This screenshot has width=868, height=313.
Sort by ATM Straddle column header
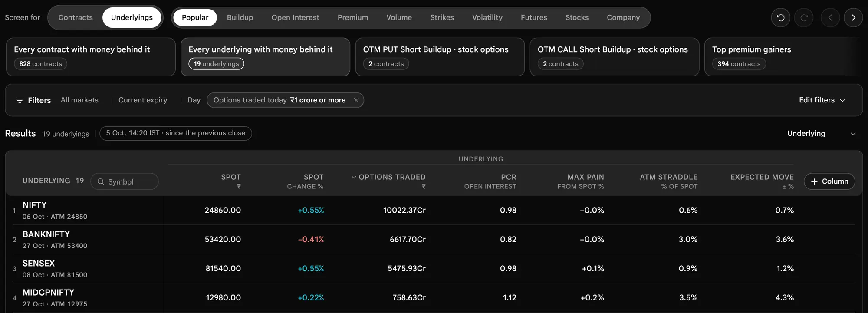[669, 181]
